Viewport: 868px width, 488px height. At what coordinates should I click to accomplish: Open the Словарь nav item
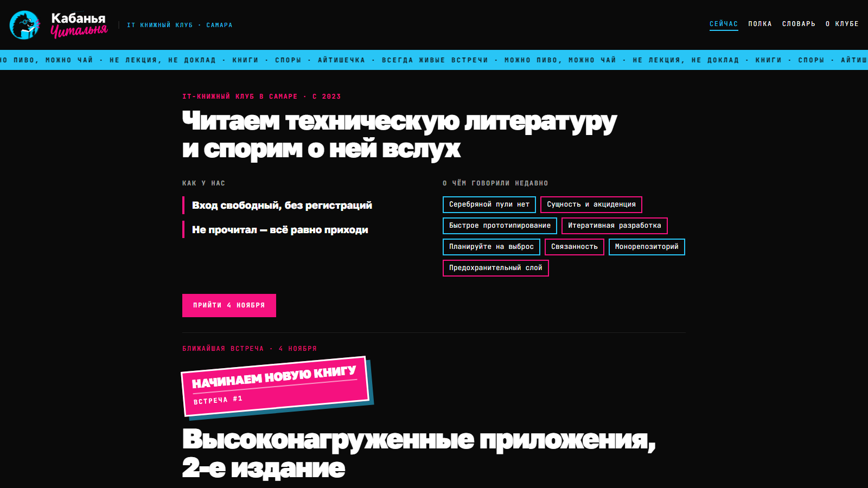click(x=799, y=24)
